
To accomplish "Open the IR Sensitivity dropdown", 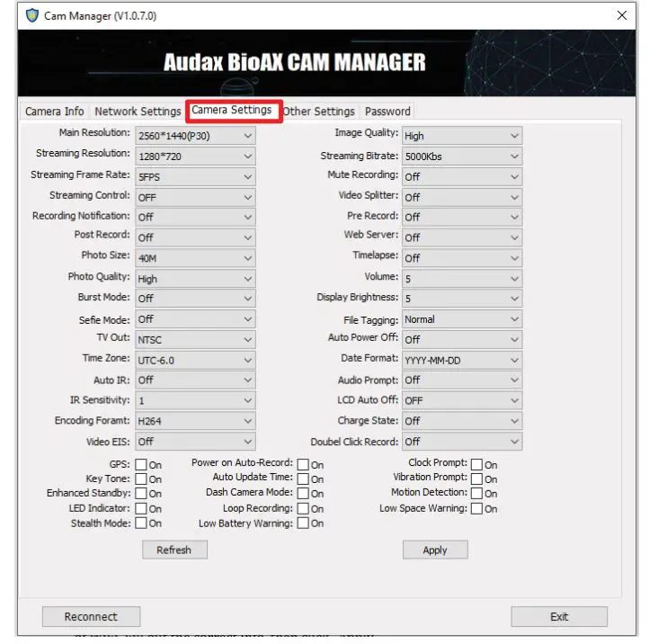I will (195, 400).
